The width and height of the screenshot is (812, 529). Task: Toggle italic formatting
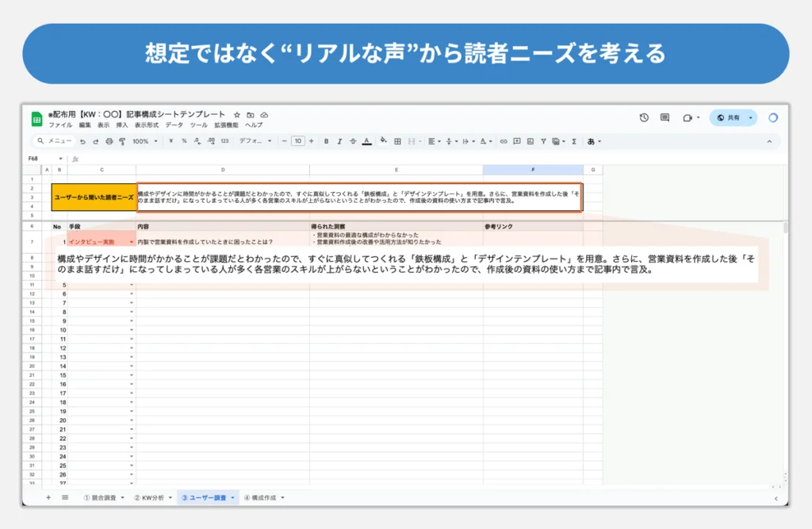click(339, 141)
